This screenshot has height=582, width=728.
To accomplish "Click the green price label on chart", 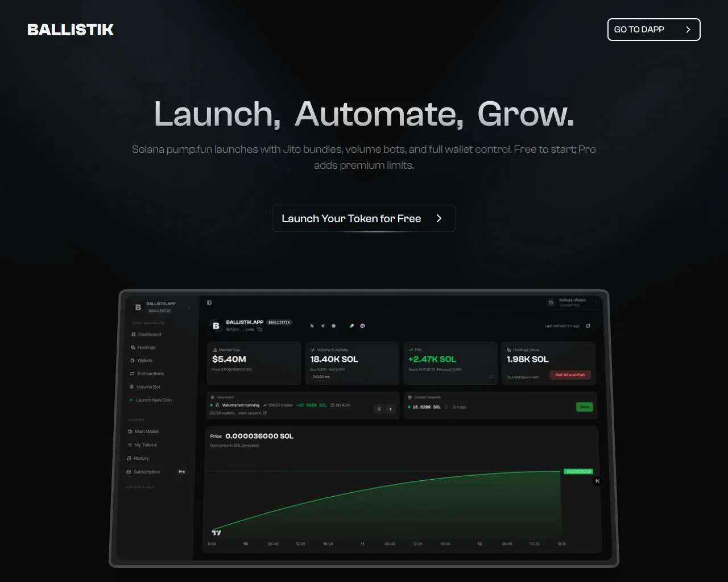I will 578,471.
